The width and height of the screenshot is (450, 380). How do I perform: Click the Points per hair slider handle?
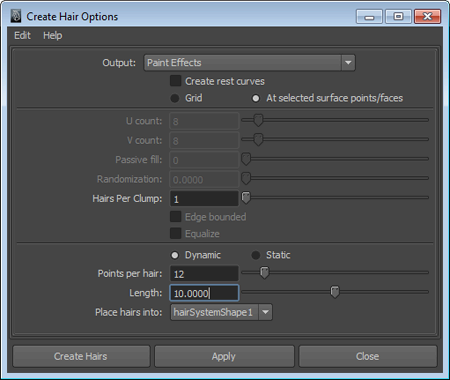(264, 272)
